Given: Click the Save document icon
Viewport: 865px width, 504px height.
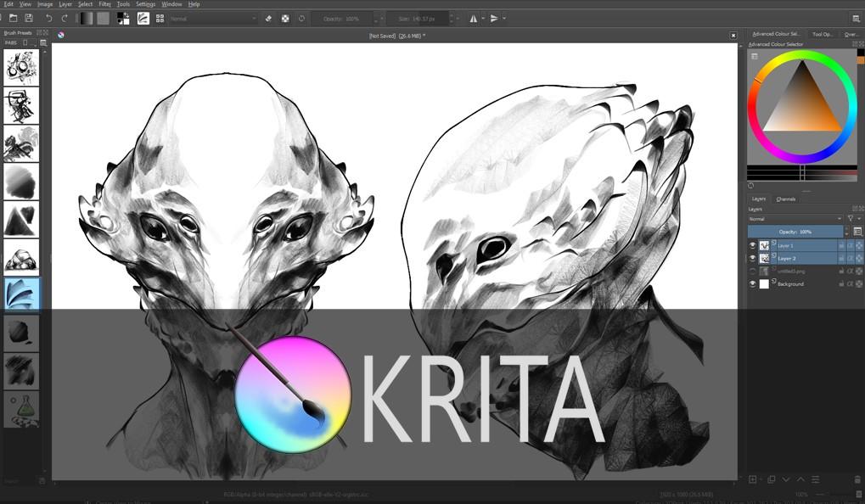Looking at the screenshot, I should [29, 18].
